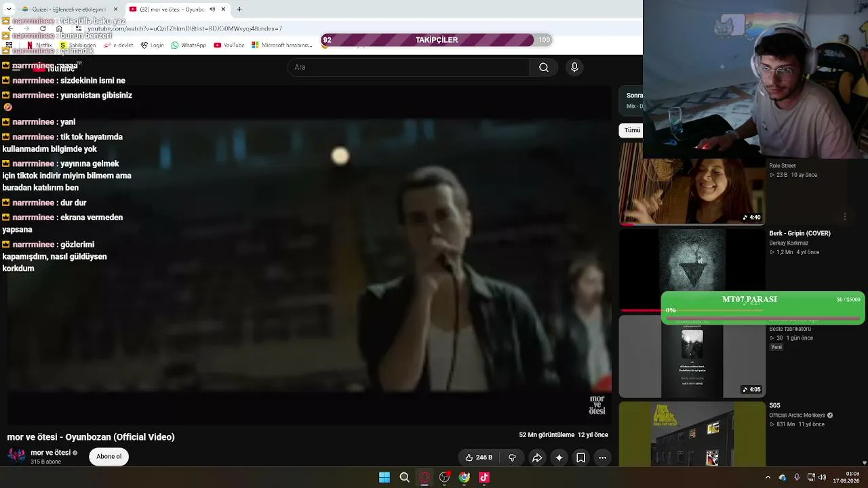The height and width of the screenshot is (488, 868).
Task: Open the 505 Arctic Monkeys thumbnail
Action: click(692, 434)
